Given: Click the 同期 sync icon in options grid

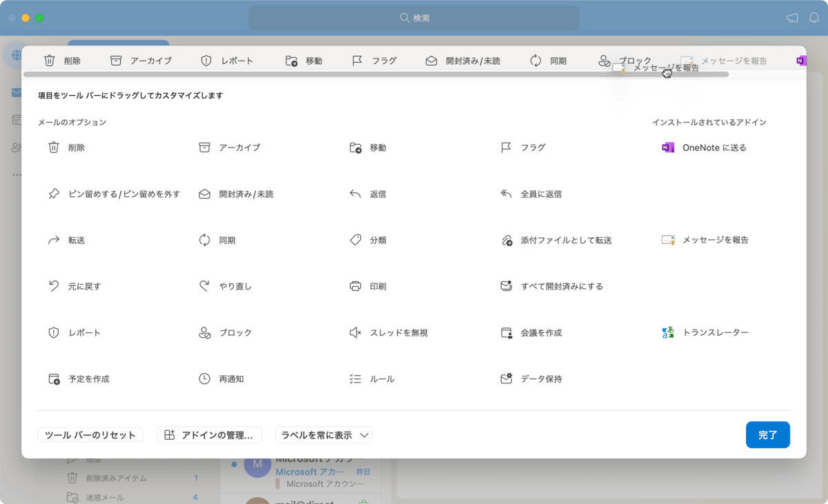Looking at the screenshot, I should [204, 240].
